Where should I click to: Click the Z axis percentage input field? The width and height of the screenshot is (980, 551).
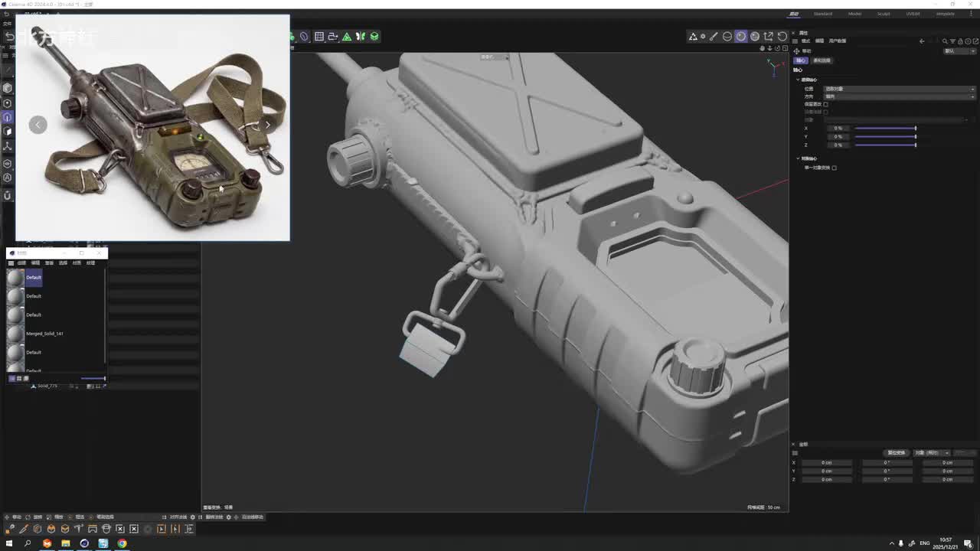(837, 145)
